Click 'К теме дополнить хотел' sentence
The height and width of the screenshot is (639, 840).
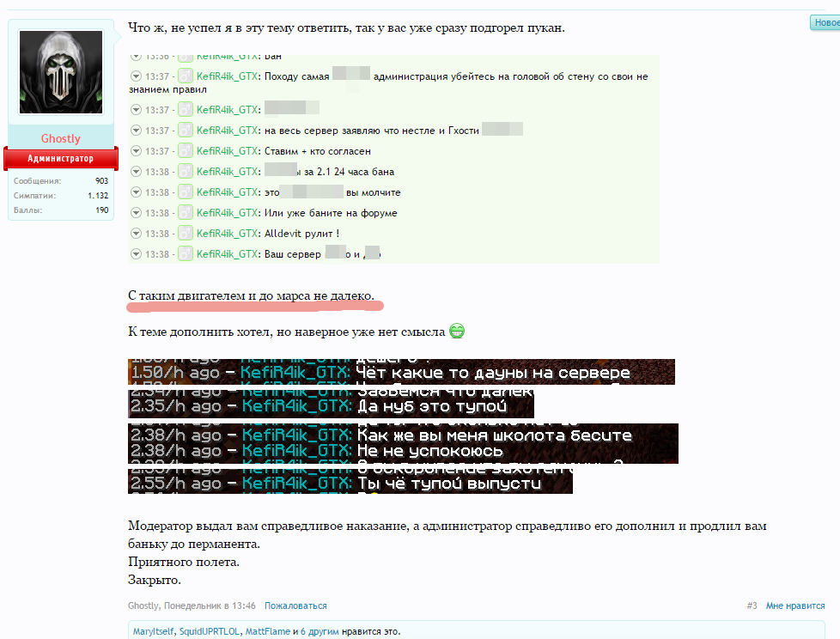pos(287,332)
